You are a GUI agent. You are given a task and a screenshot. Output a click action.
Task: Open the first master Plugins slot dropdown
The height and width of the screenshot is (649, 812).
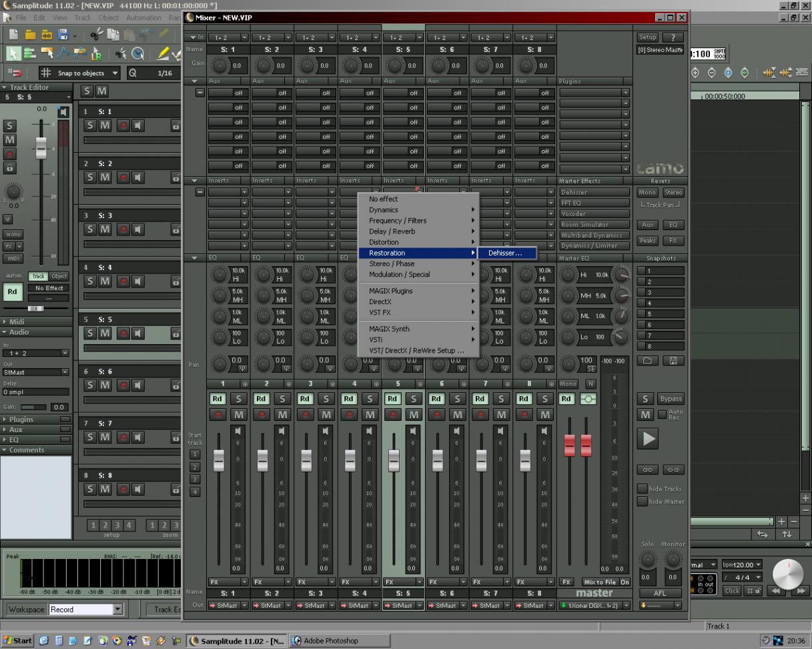[625, 93]
